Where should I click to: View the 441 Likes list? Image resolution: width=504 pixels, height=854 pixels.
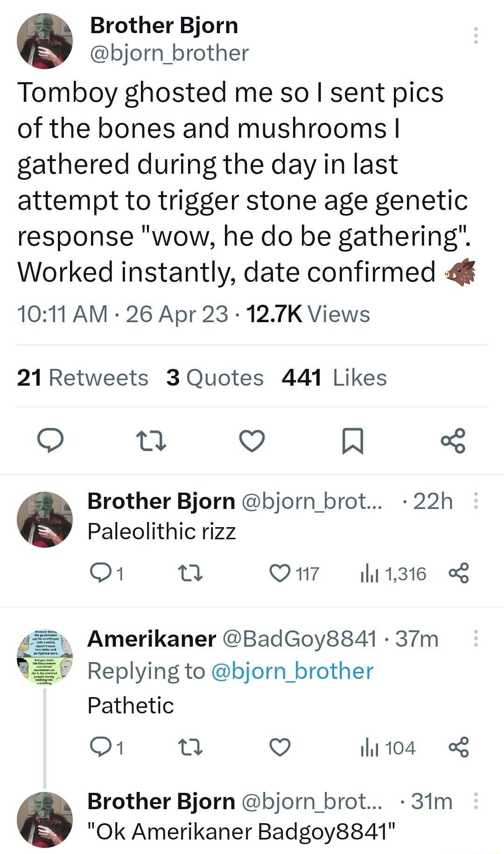point(334,377)
